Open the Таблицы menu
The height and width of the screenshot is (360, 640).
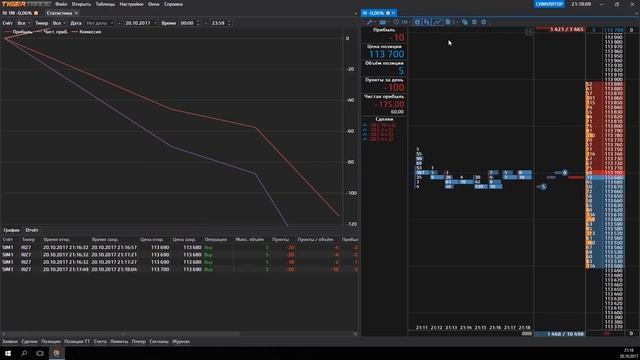105,4
